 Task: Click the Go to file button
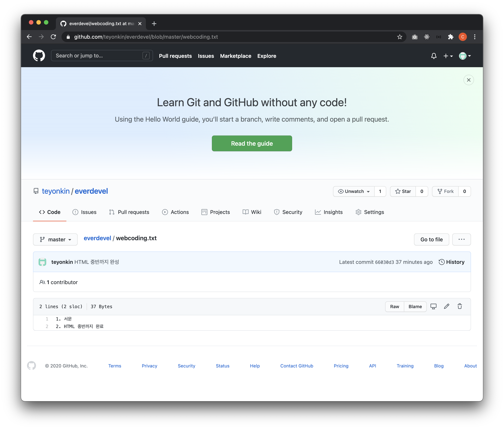pyautogui.click(x=431, y=239)
